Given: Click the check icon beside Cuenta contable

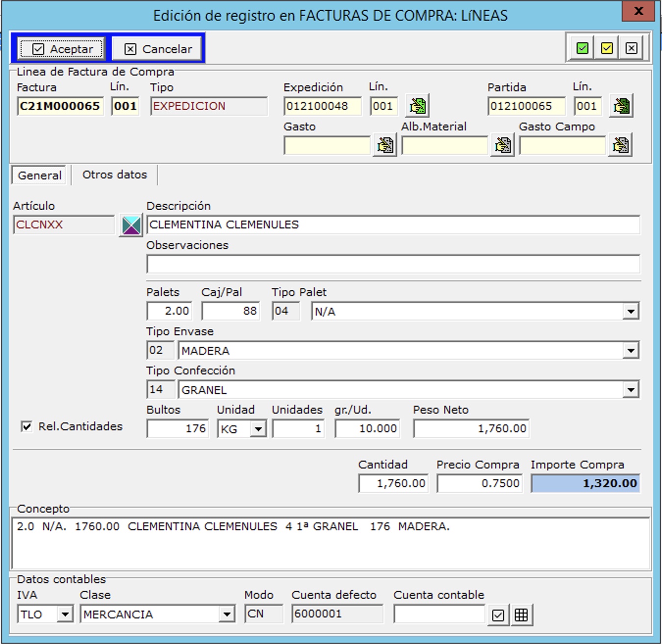Looking at the screenshot, I should pos(498,615).
